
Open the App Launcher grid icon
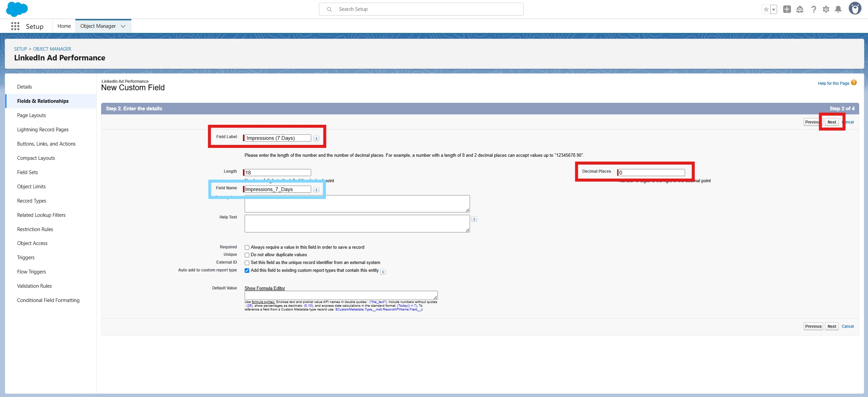point(15,26)
